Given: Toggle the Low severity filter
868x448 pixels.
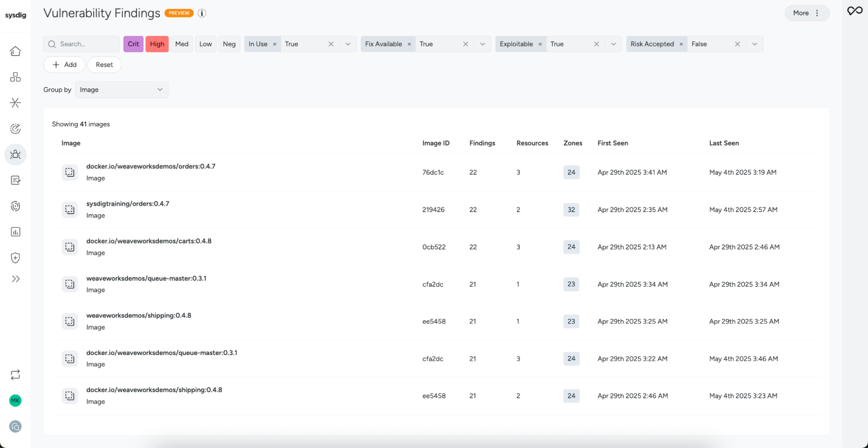Looking at the screenshot, I should point(206,44).
